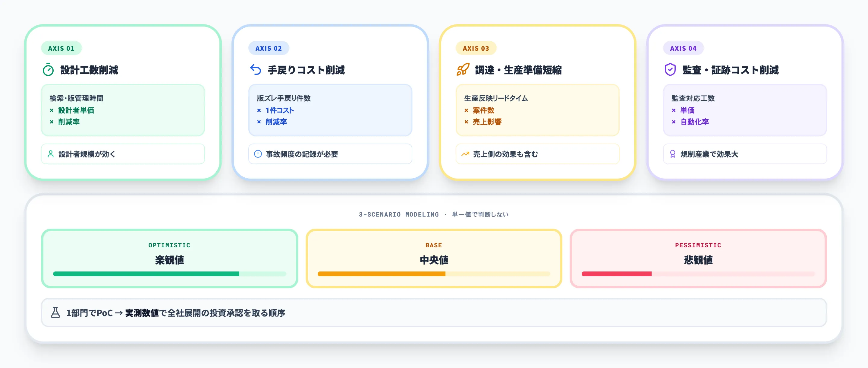Click the green progress bar under 楽観値

tap(146, 274)
